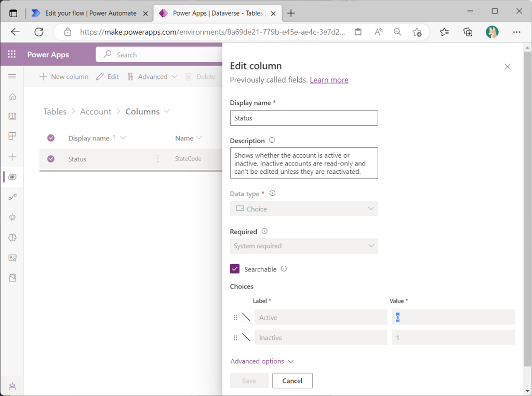Click the Home icon in left sidebar
Viewport: 532px width, 396px height.
[12, 96]
